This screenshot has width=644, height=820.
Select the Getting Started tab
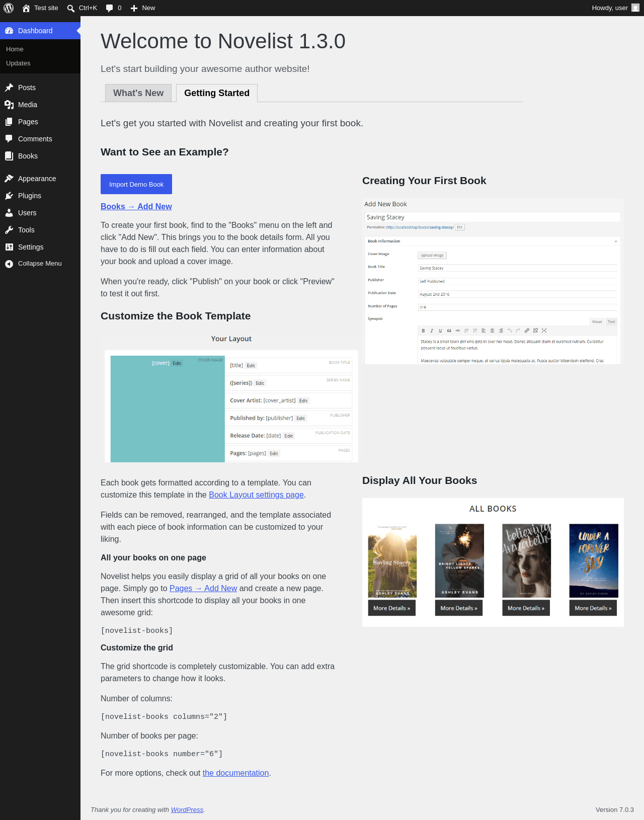[217, 93]
